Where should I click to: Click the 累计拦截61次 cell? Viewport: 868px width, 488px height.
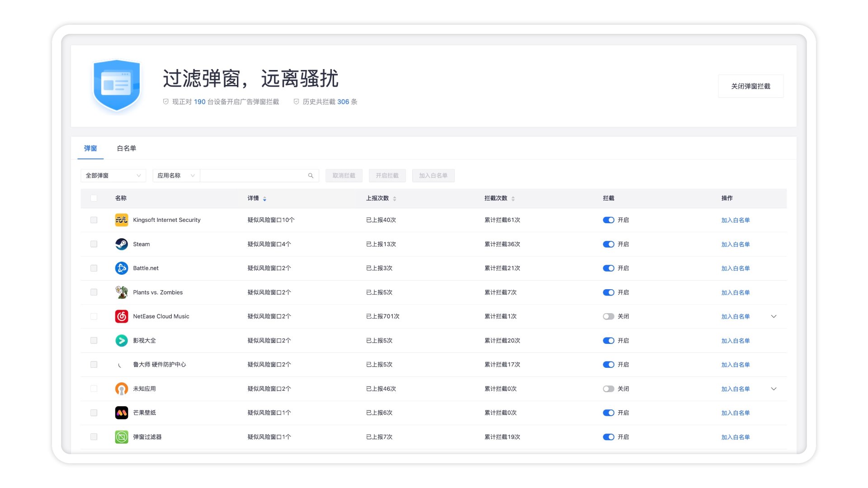[502, 220]
